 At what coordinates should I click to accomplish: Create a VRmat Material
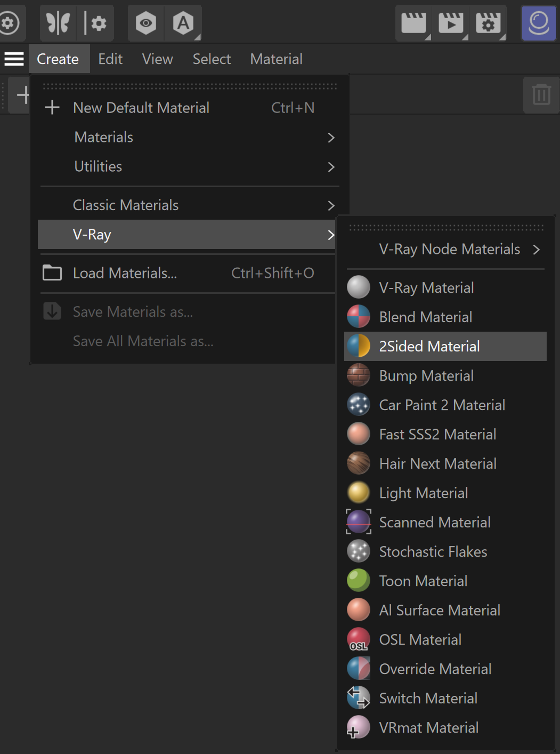pyautogui.click(x=445, y=728)
